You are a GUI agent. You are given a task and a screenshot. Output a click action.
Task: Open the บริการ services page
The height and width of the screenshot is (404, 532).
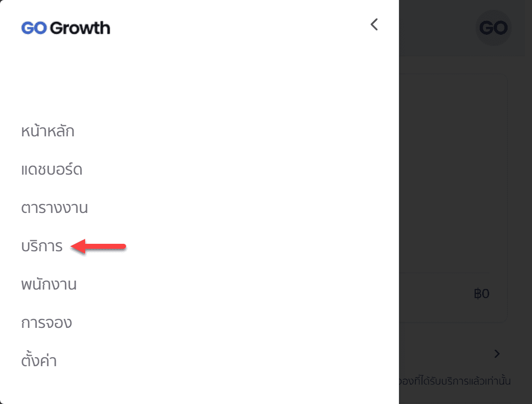click(x=42, y=246)
